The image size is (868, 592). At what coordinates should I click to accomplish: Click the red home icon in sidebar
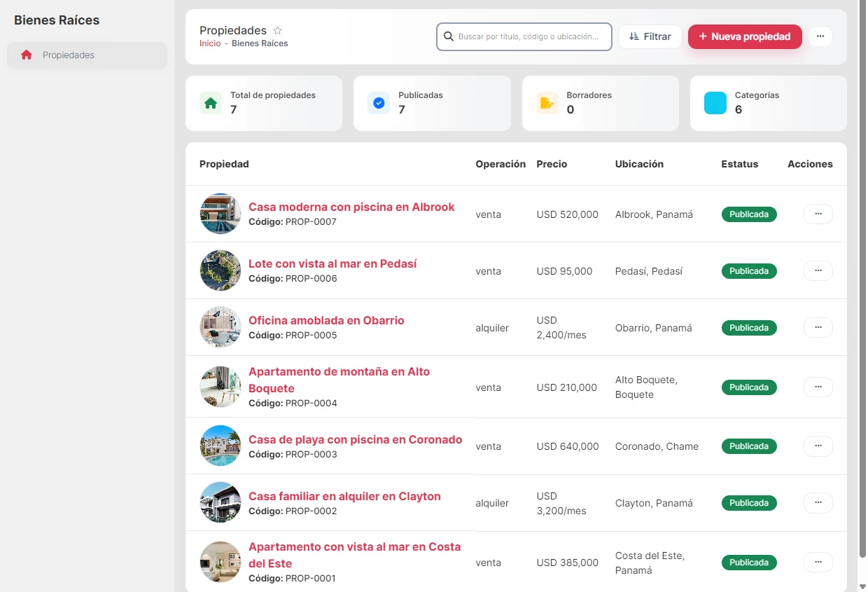point(27,55)
